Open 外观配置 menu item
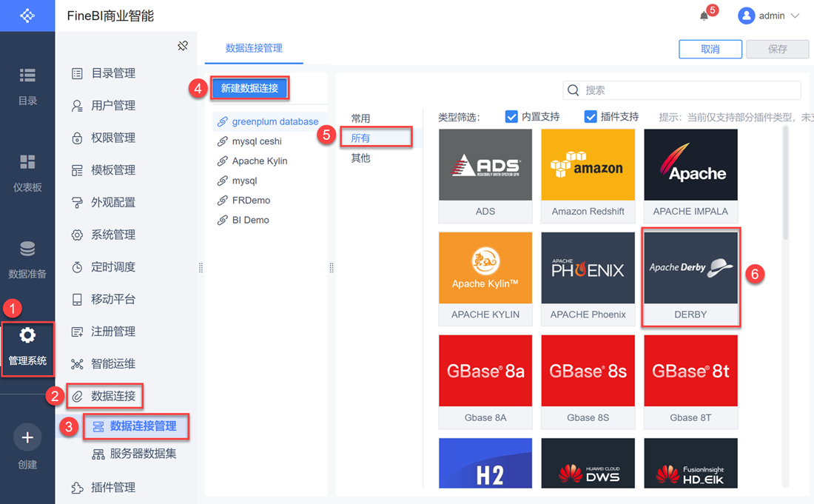 (x=104, y=203)
